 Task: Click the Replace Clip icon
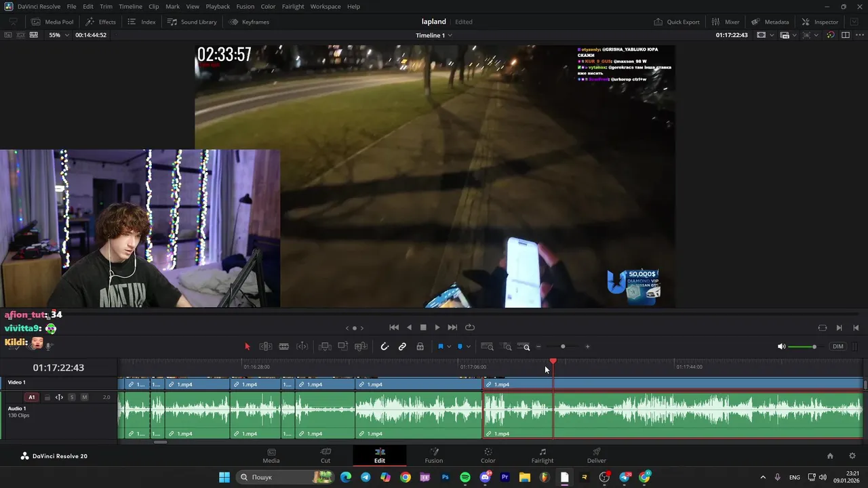coord(361,346)
